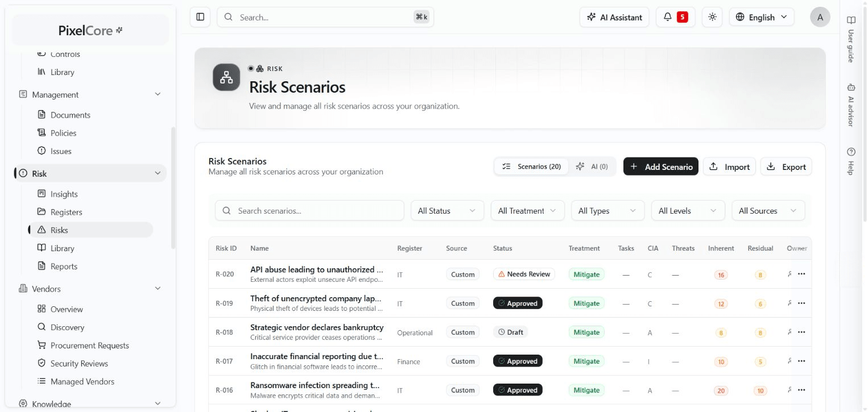
Task: Open the English language selector
Action: pos(762,17)
